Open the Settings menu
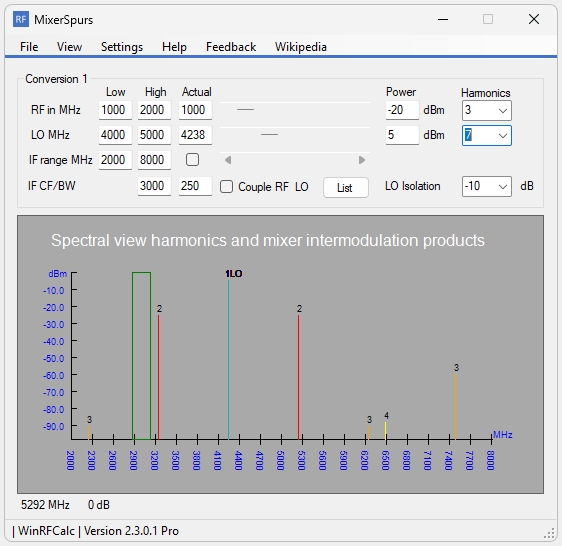 [122, 47]
